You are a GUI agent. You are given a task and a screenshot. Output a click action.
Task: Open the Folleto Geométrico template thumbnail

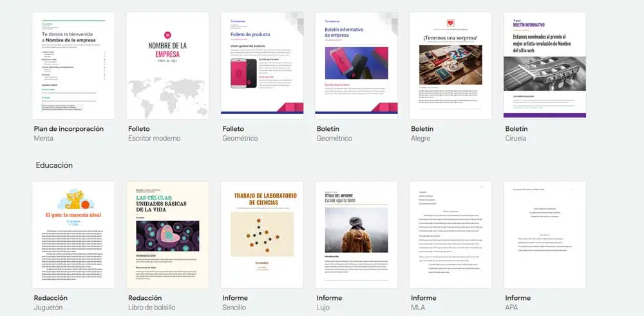coord(262,66)
